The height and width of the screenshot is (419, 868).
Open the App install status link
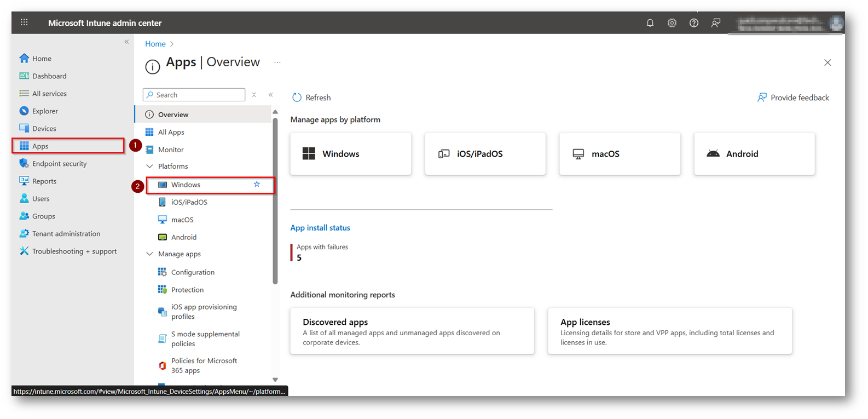[x=320, y=228]
